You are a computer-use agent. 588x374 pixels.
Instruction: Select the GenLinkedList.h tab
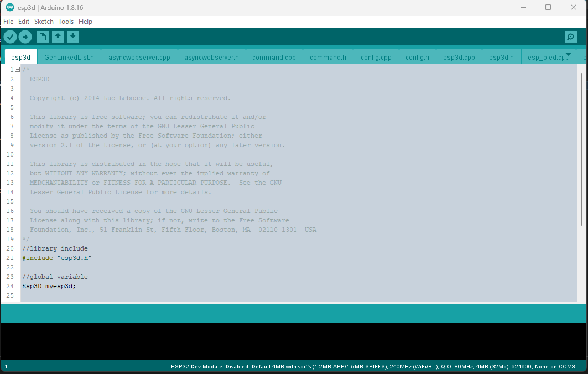click(69, 56)
